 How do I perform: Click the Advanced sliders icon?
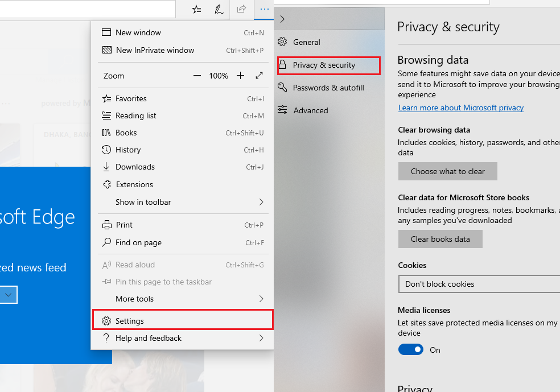coord(282,110)
